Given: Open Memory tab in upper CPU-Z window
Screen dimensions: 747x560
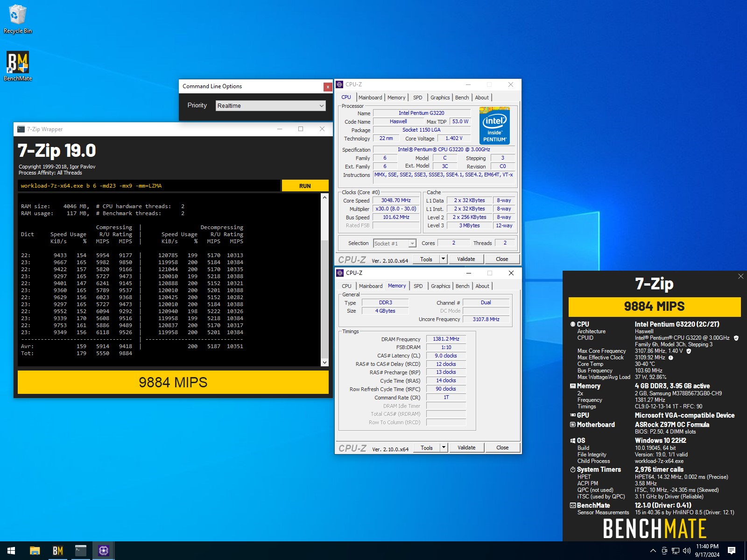Looking at the screenshot, I should 396,98.
